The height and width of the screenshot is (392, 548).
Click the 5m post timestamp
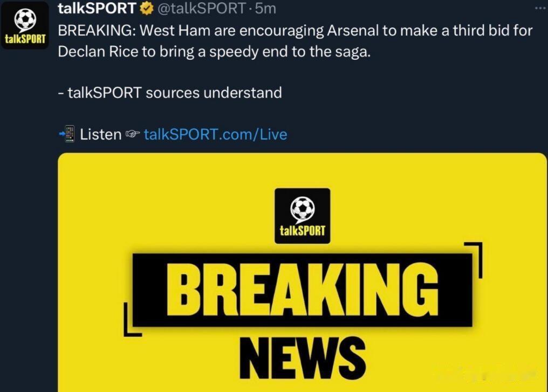click(265, 9)
